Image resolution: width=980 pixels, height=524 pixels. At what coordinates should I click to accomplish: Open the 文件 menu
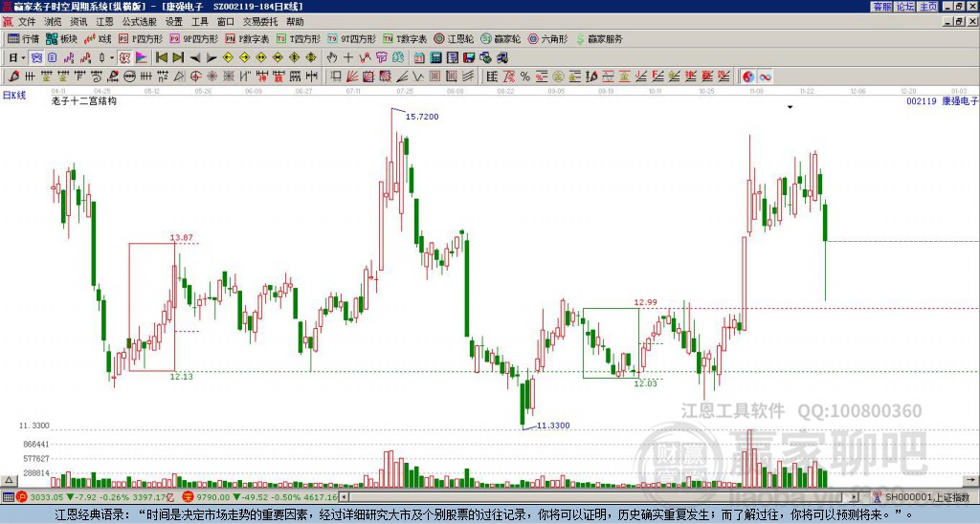pos(27,22)
